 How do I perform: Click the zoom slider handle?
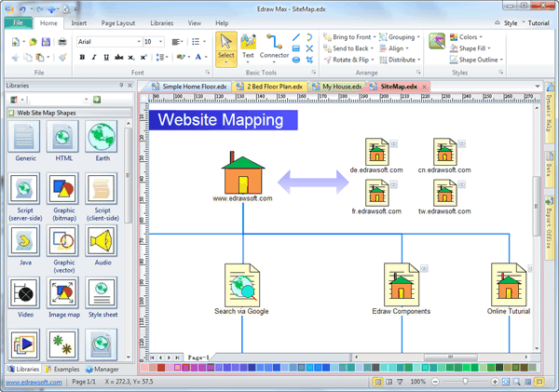[465, 382]
